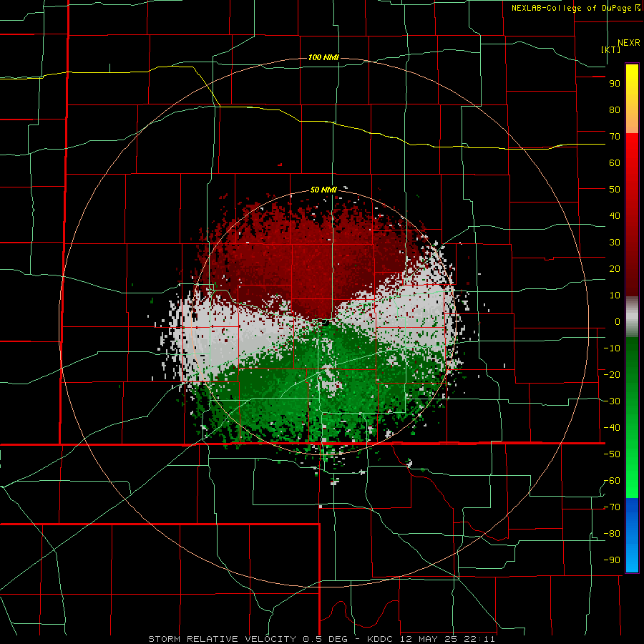Click the "0.5 DEG" elevation text in footer
The image size is (644, 644).
326,639
